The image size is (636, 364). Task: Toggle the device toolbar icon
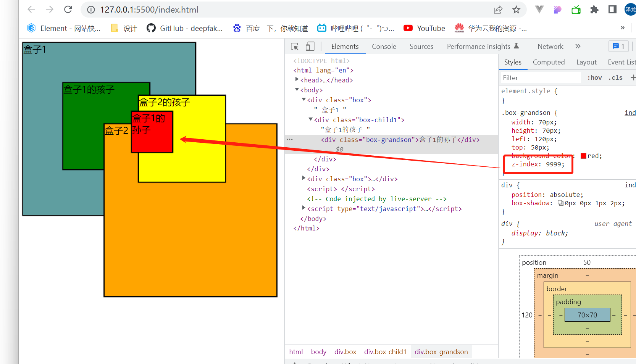click(x=310, y=47)
